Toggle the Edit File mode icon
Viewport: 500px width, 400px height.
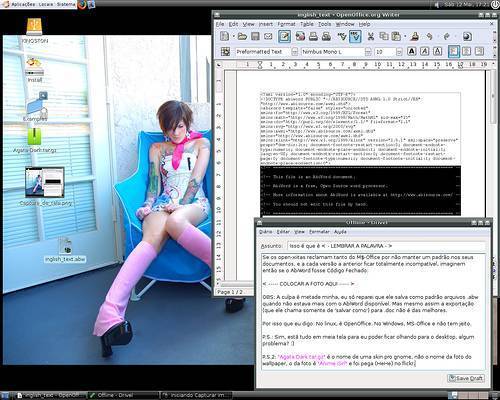tap(284, 36)
